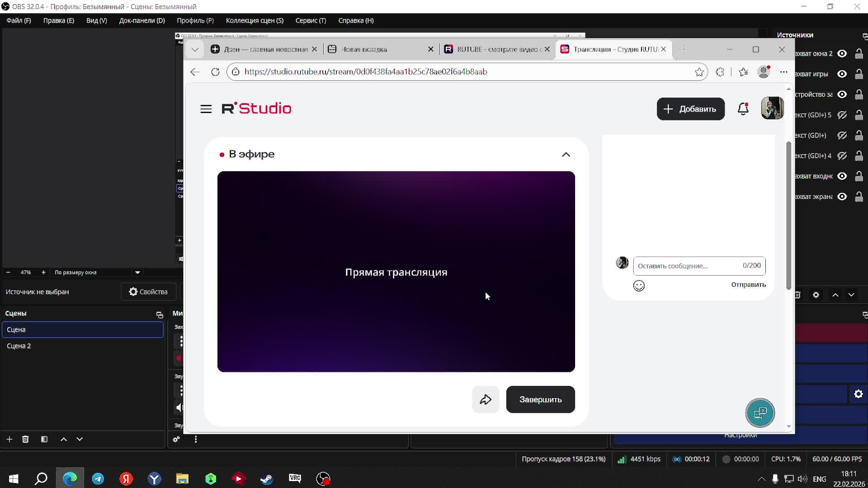Move the source up in the Sources toolbar
The height and width of the screenshot is (488, 868).
pos(835,295)
